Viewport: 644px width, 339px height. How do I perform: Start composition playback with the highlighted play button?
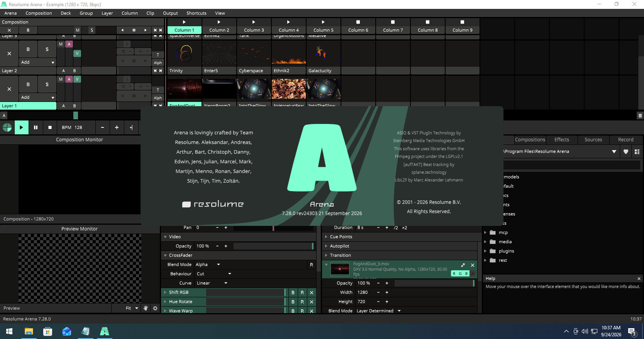coord(22,127)
